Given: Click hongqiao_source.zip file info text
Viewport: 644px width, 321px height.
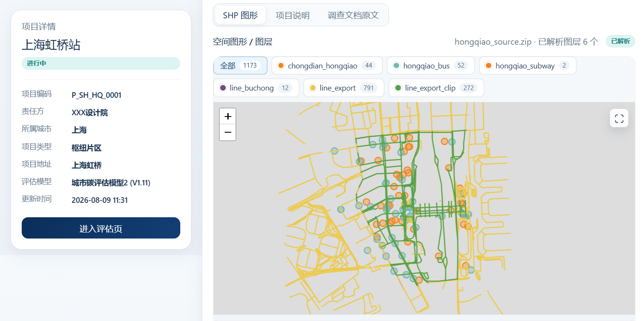Looking at the screenshot, I should 526,42.
